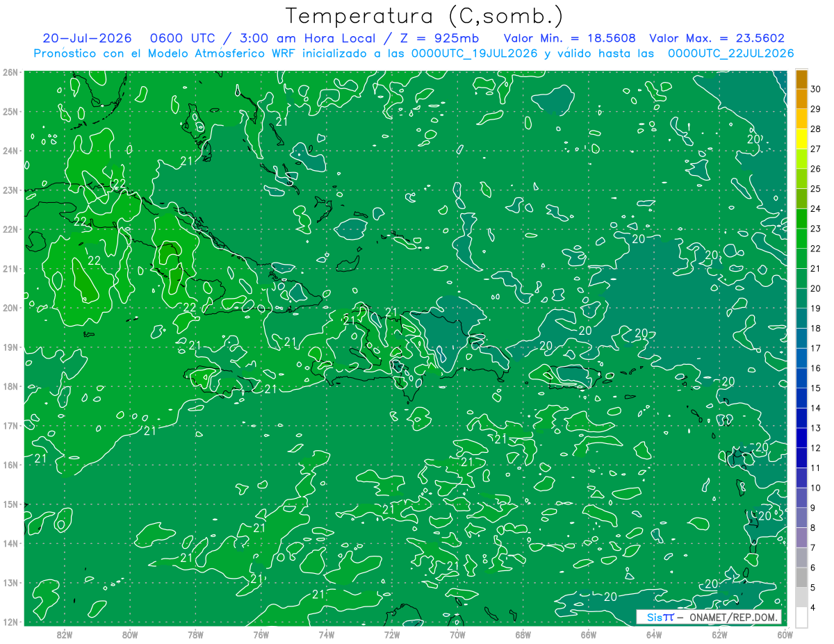Click the 72W longitude axis label
Image resolution: width=834 pixels, height=644 pixels.
pyautogui.click(x=392, y=634)
